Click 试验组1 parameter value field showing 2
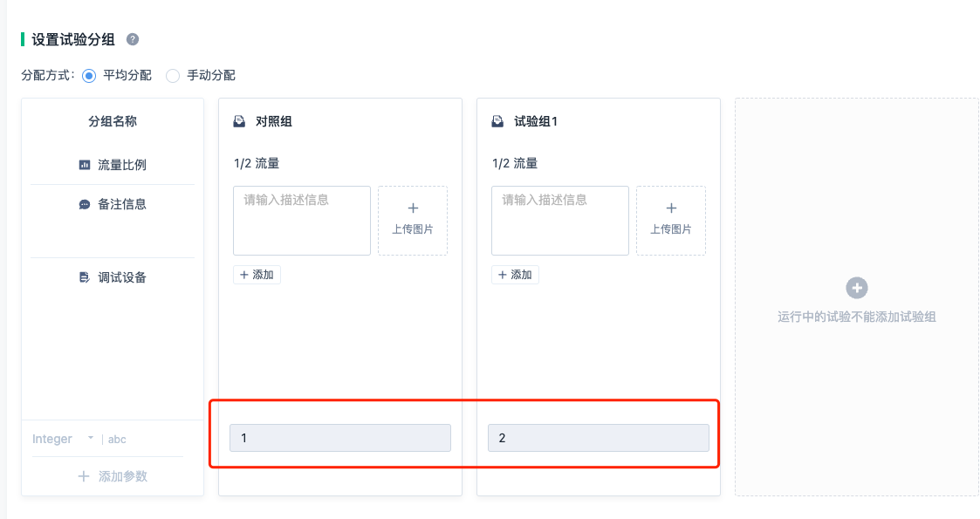The width and height of the screenshot is (980, 519). [599, 438]
